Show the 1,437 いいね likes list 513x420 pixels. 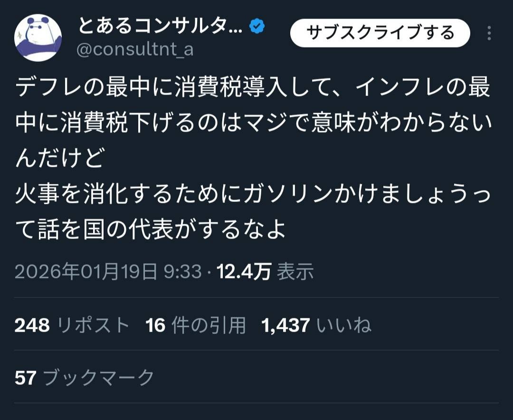(x=316, y=325)
